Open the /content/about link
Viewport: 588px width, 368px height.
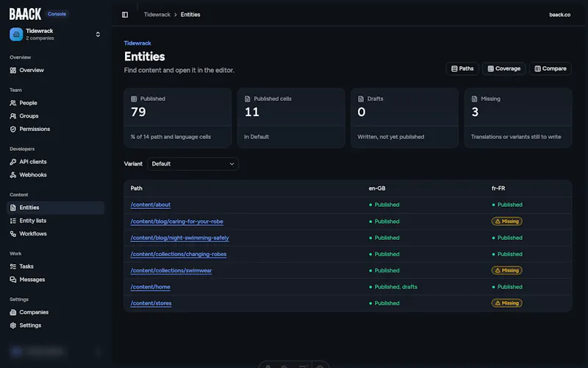click(151, 205)
